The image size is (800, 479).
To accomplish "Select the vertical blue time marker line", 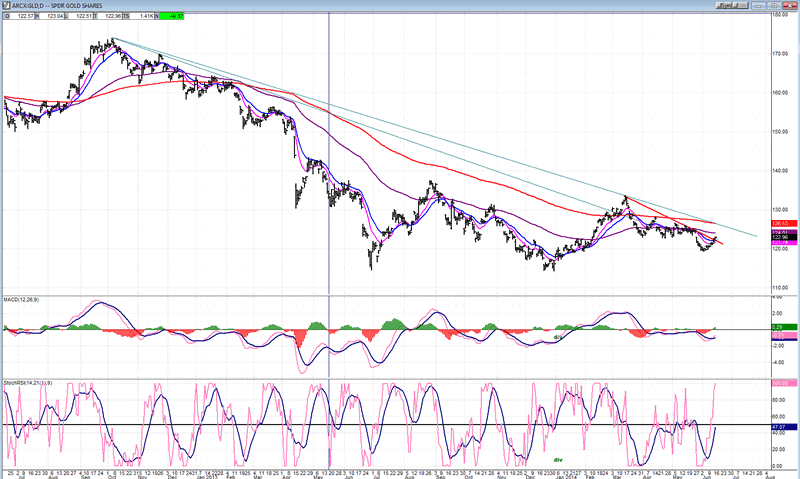I will [x=330, y=200].
